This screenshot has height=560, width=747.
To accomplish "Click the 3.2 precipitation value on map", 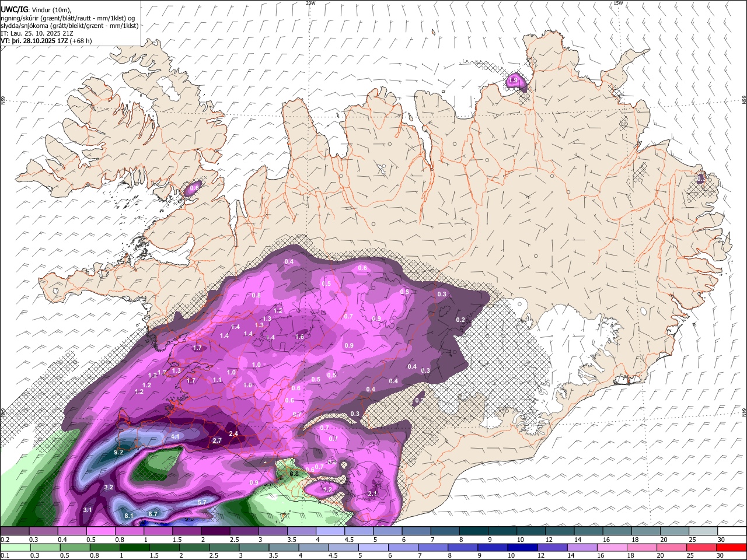I will 109,487.
